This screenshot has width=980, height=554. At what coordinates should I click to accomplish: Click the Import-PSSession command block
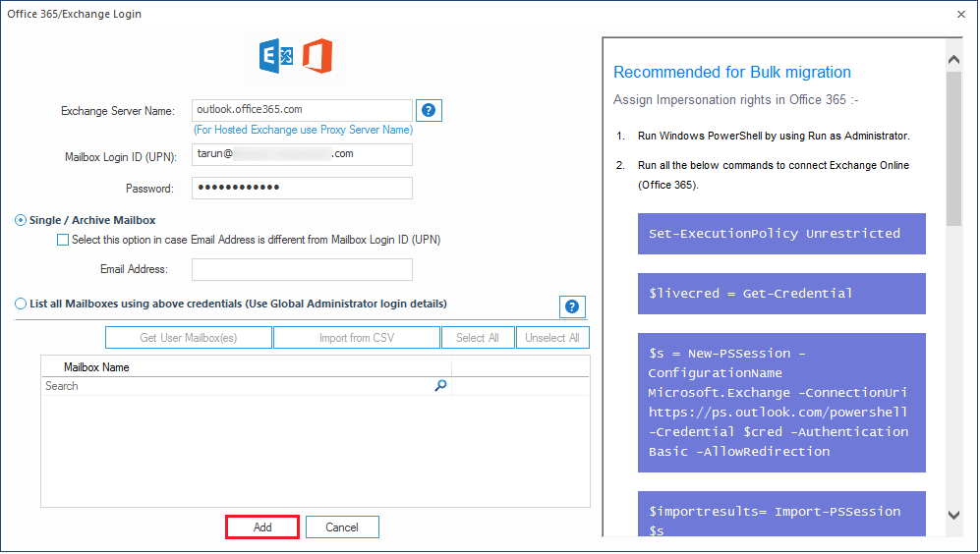pyautogui.click(x=781, y=515)
